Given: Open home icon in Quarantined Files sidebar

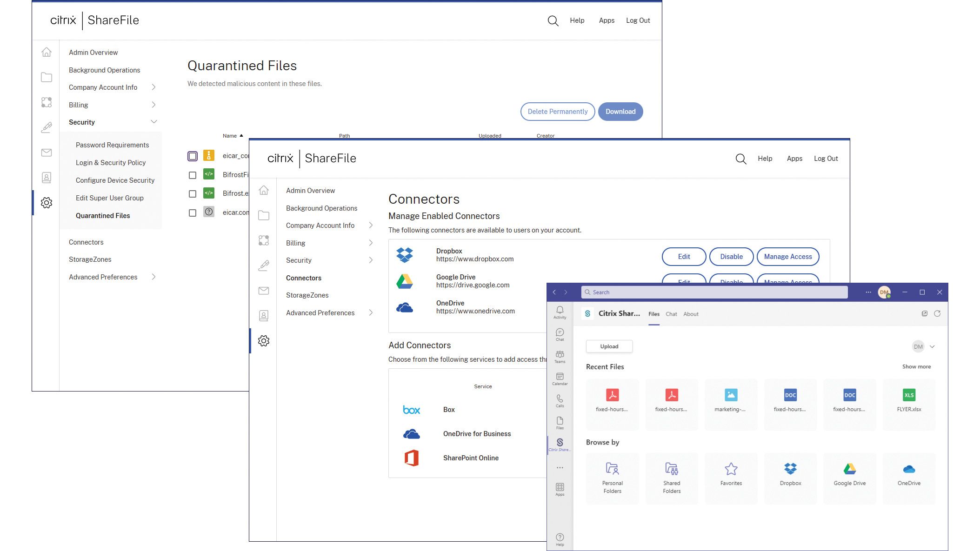Looking at the screenshot, I should (47, 52).
